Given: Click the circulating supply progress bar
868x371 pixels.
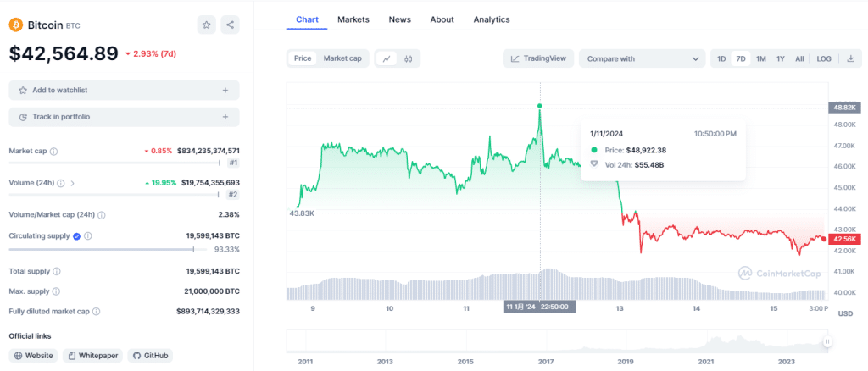Looking at the screenshot, I should [108, 249].
